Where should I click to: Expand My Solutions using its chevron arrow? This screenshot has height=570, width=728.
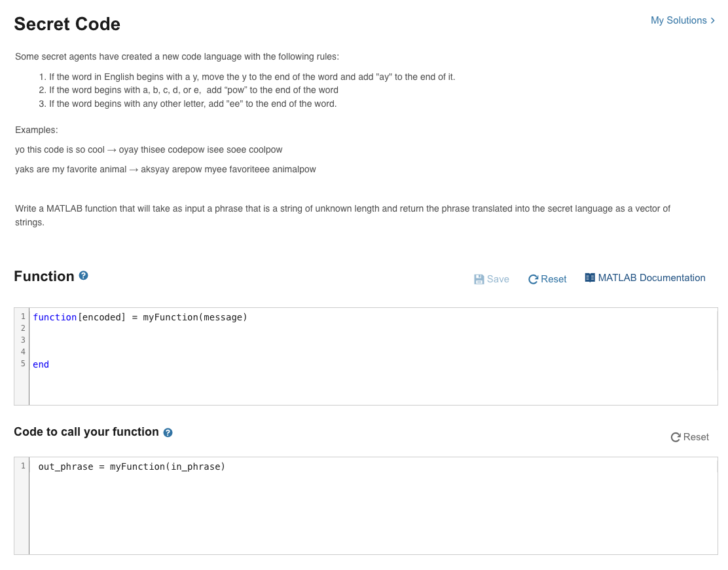pyautogui.click(x=713, y=20)
